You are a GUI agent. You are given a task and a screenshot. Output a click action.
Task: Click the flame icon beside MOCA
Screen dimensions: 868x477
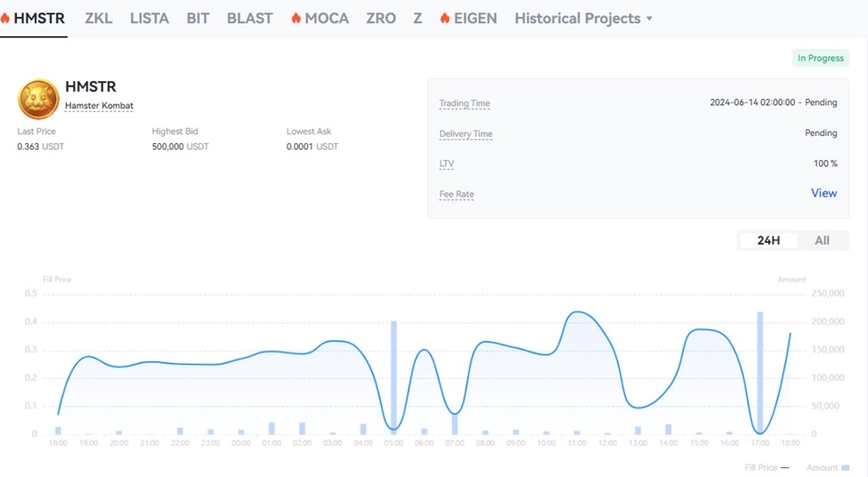[x=296, y=19]
